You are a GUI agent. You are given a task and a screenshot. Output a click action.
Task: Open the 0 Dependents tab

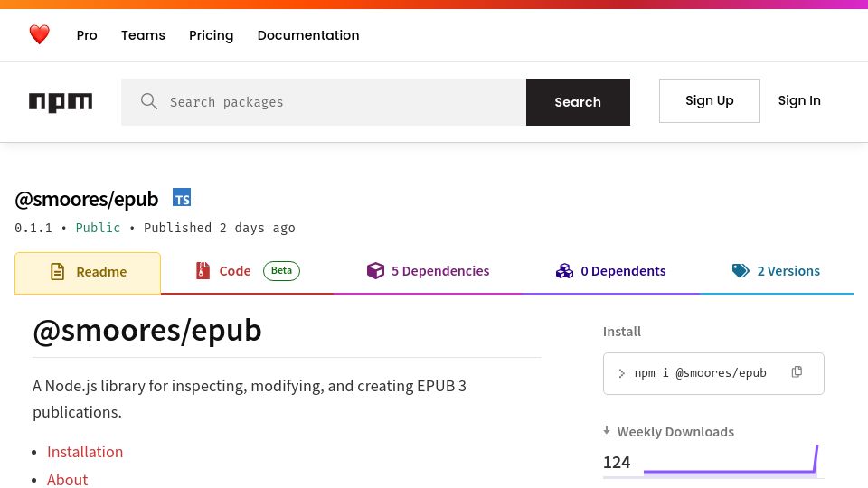pos(610,271)
